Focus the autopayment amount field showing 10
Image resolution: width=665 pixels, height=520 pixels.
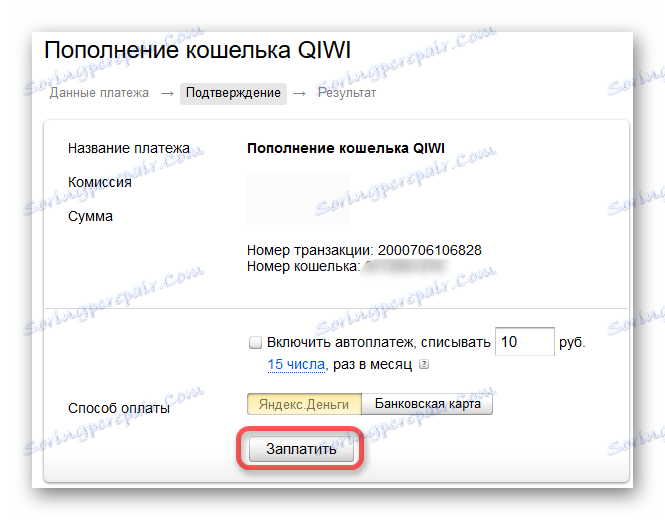(x=525, y=341)
